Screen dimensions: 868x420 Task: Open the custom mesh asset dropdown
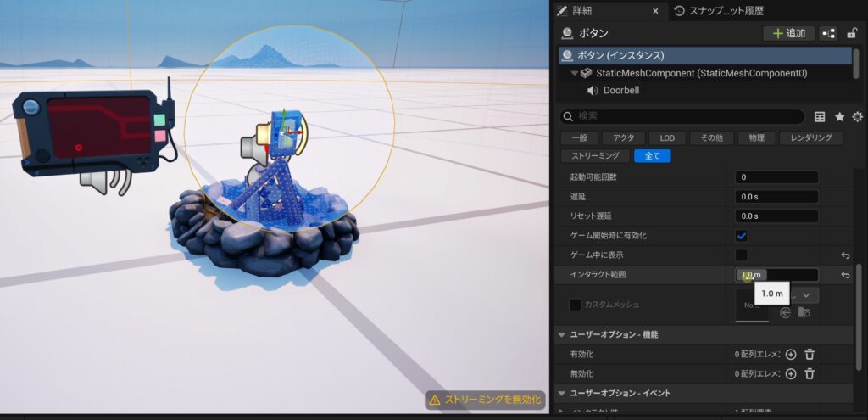pos(806,294)
